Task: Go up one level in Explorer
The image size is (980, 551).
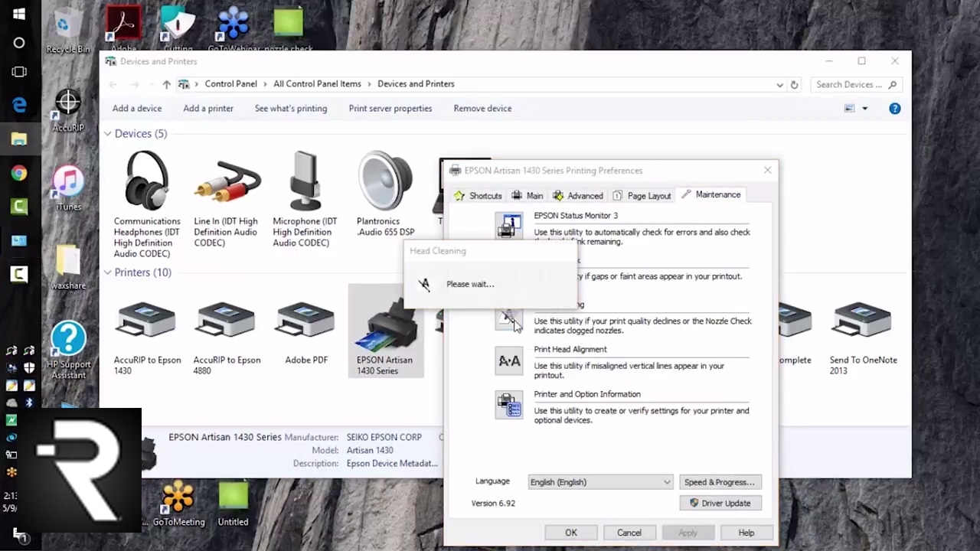Action: (166, 84)
